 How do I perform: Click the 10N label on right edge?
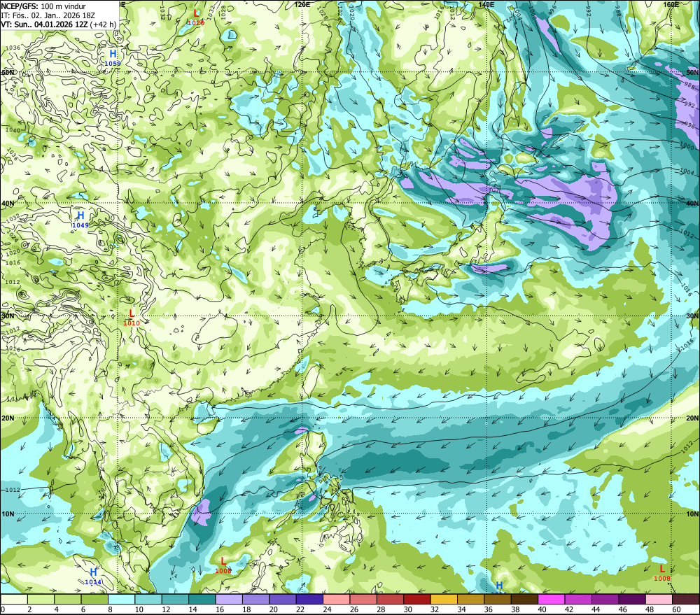coord(692,514)
